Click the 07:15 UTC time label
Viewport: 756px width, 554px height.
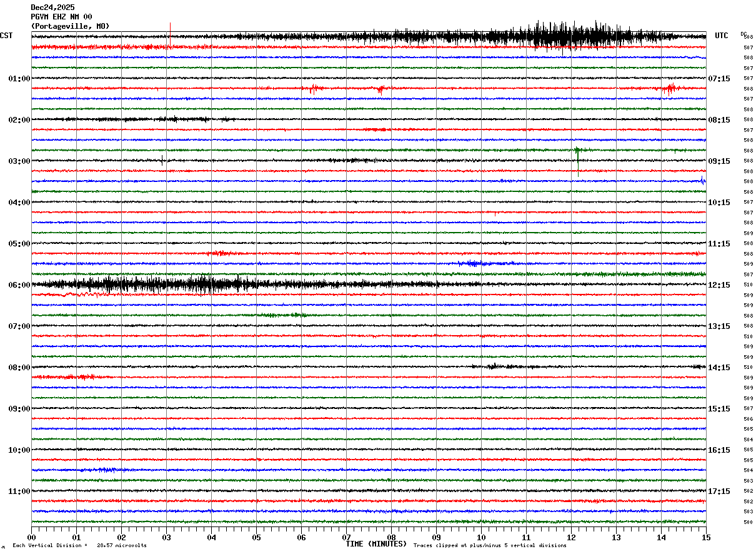tap(719, 79)
